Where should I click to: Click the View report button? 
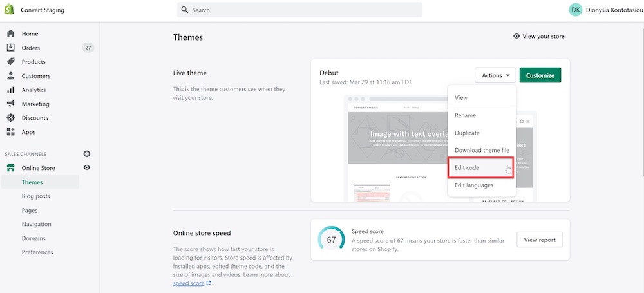click(540, 240)
